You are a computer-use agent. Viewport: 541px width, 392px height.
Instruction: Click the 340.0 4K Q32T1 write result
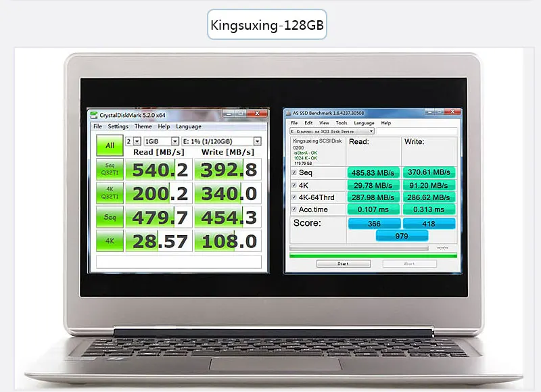tap(228, 193)
